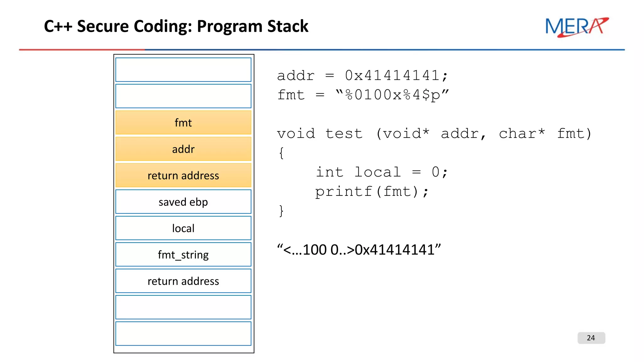Click the local stack cell

(183, 228)
